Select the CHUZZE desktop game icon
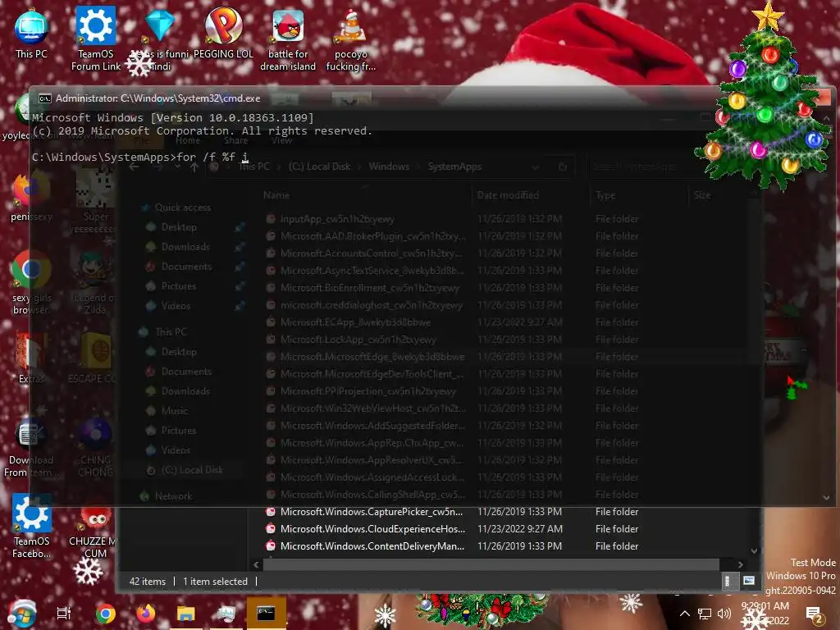 [x=95, y=531]
